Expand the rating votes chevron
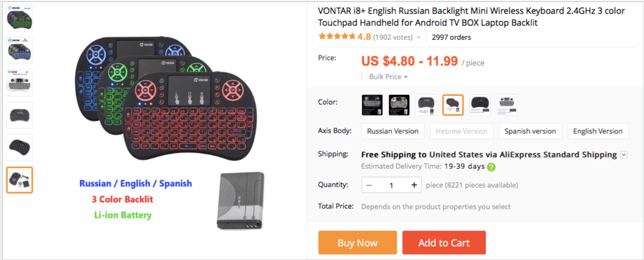 tap(418, 37)
